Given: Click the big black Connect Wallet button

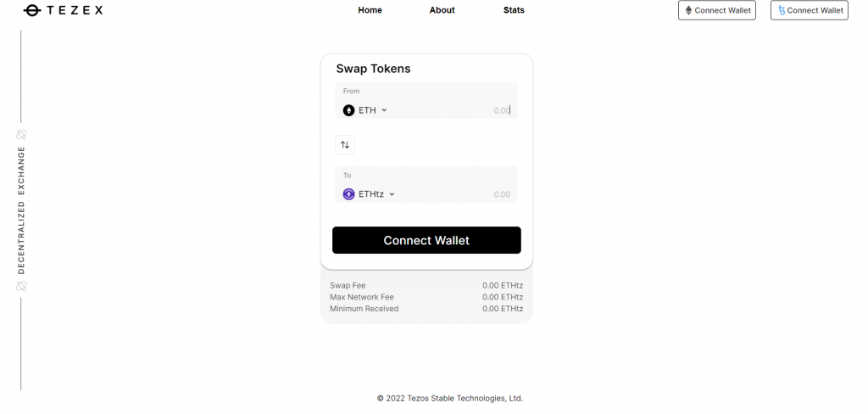Looking at the screenshot, I should (x=426, y=240).
